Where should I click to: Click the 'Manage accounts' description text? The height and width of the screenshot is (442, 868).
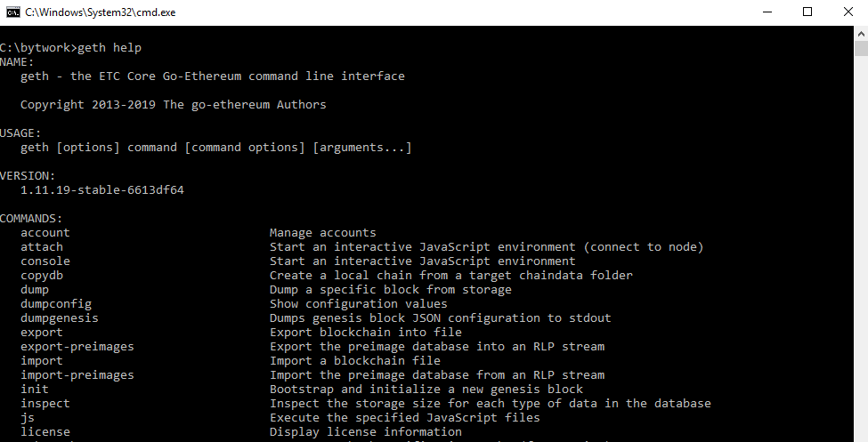point(323,232)
